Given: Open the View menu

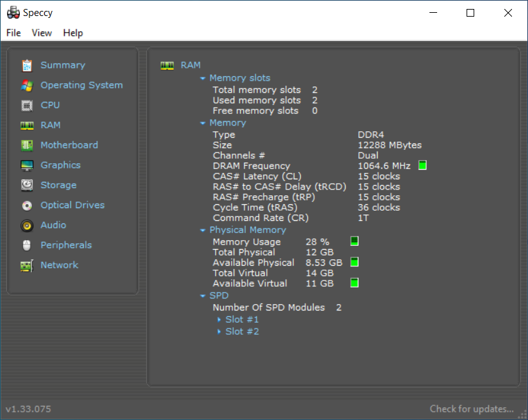Looking at the screenshot, I should [x=42, y=33].
